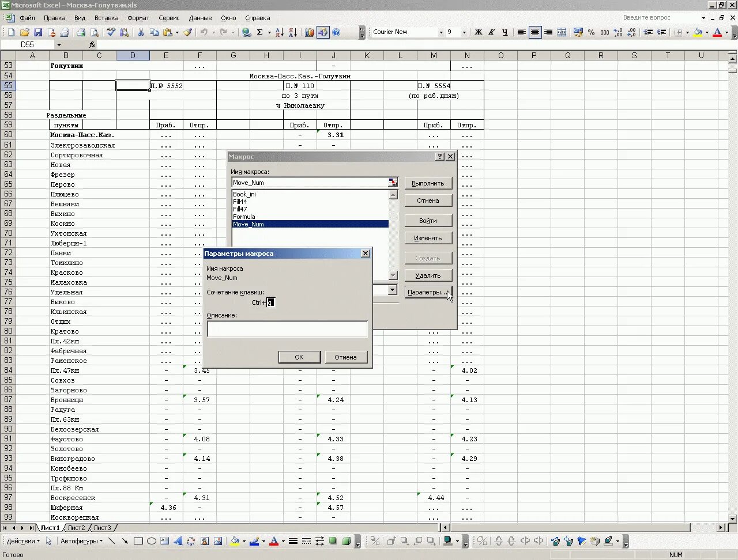Save the workbook using the floppy disk icon
Viewport: 738px width, 560px height.
37,32
